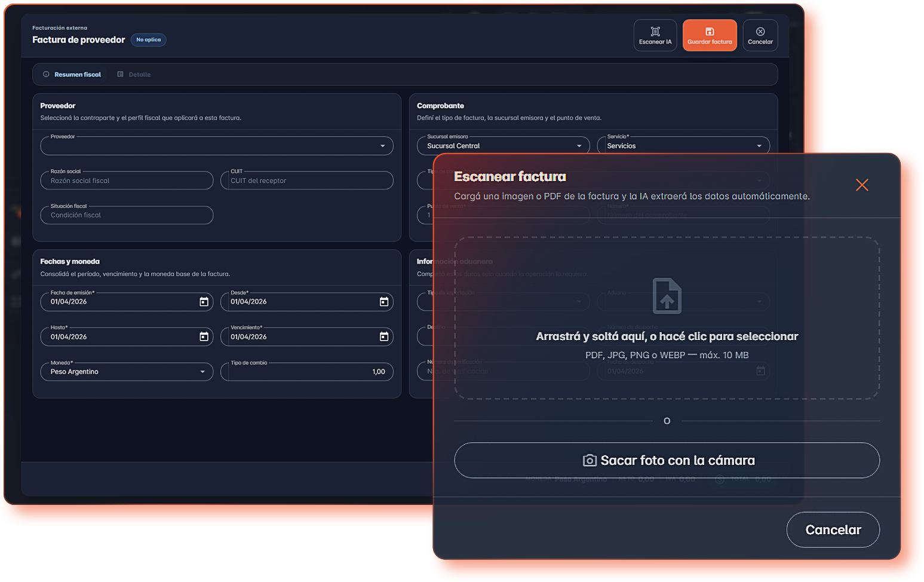Click the Fecha de emisión date field
924x582 pixels.
[127, 302]
